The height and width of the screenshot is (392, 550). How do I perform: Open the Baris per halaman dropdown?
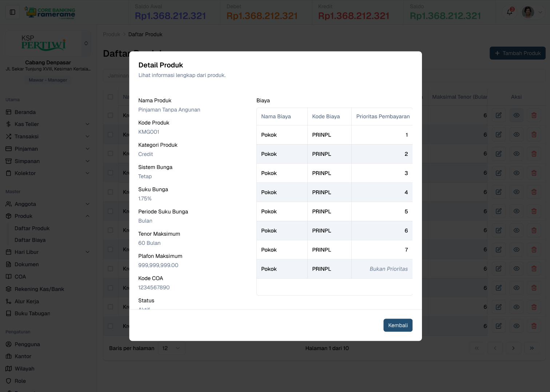tap(171, 348)
